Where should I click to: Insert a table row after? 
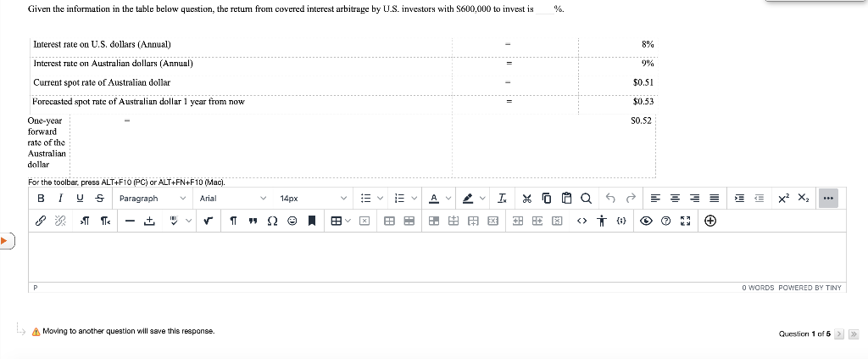[473, 221]
